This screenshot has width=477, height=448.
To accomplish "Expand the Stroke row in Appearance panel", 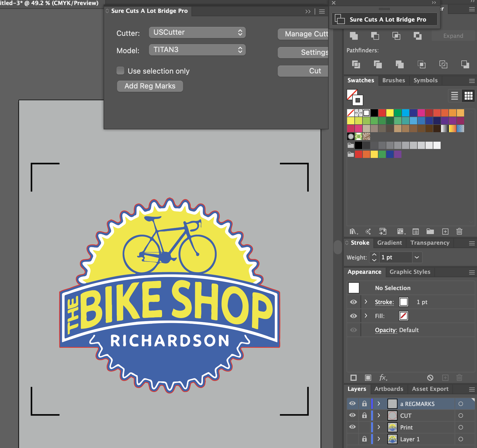I will point(366,302).
